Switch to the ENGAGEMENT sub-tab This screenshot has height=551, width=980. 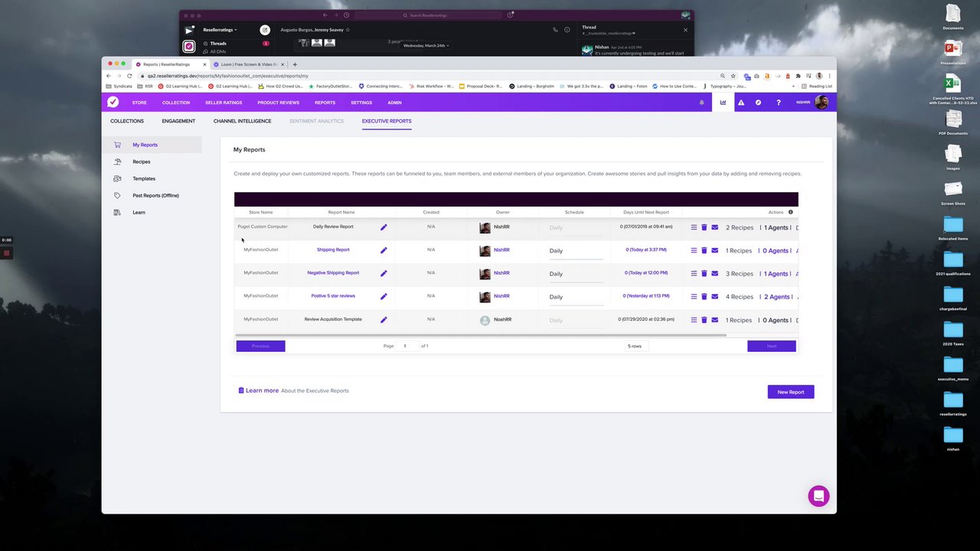click(x=178, y=121)
